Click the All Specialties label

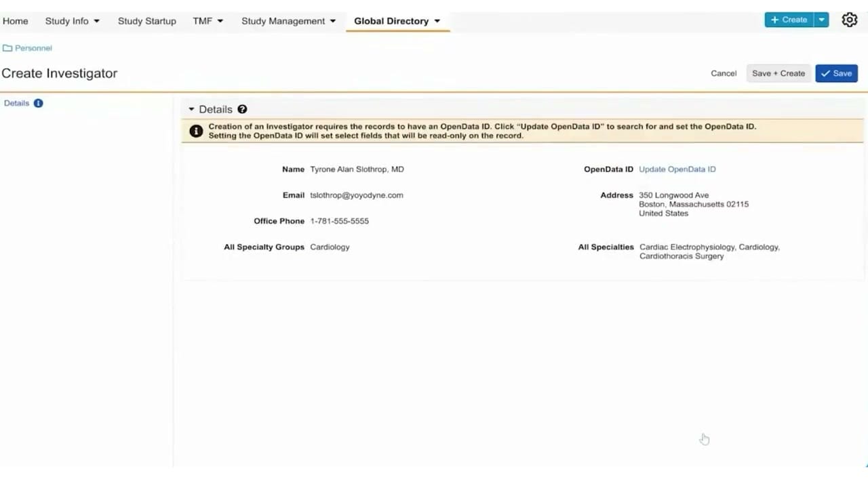tap(606, 247)
